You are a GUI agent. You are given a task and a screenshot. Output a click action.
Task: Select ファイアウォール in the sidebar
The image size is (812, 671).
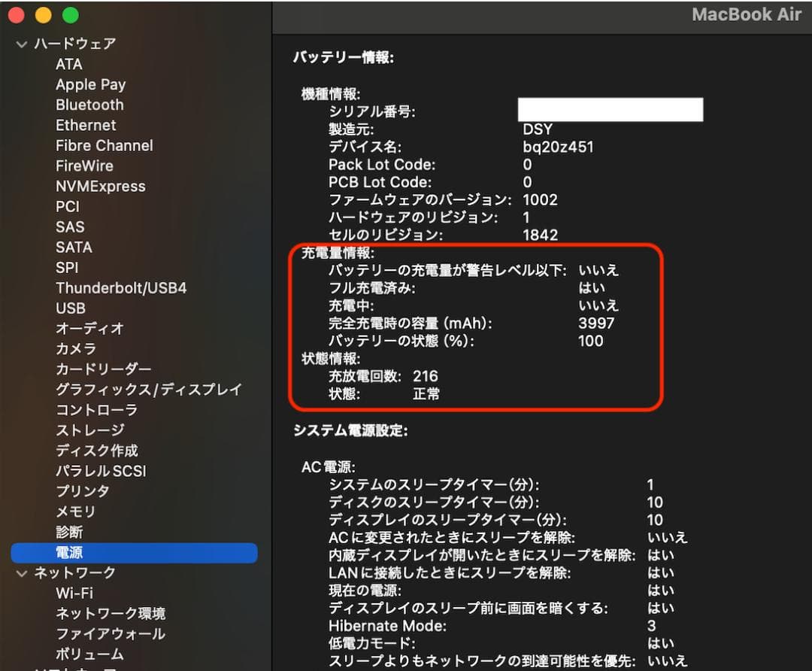[110, 634]
